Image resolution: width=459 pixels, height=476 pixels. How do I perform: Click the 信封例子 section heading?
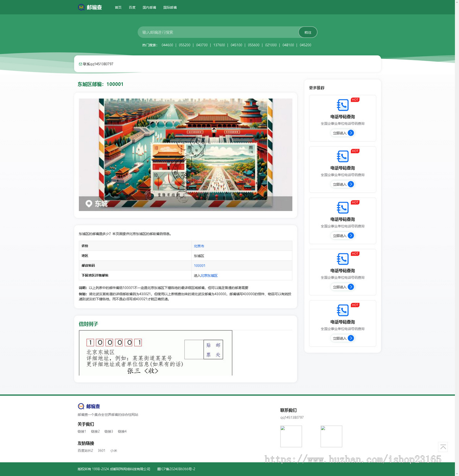[88, 324]
